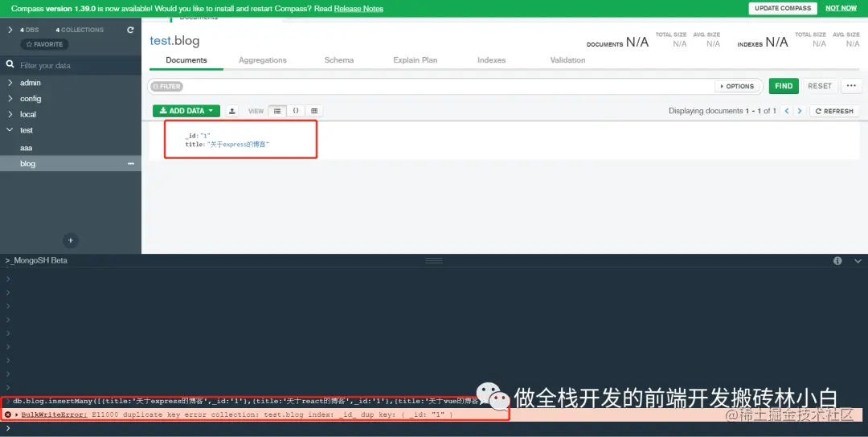Switch to list view
This screenshot has height=437, width=868.
277,111
